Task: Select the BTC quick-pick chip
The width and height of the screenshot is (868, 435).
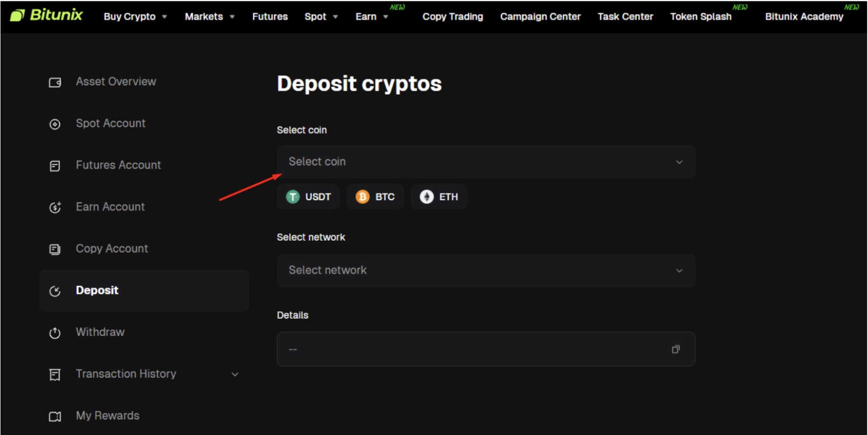Action: [375, 197]
